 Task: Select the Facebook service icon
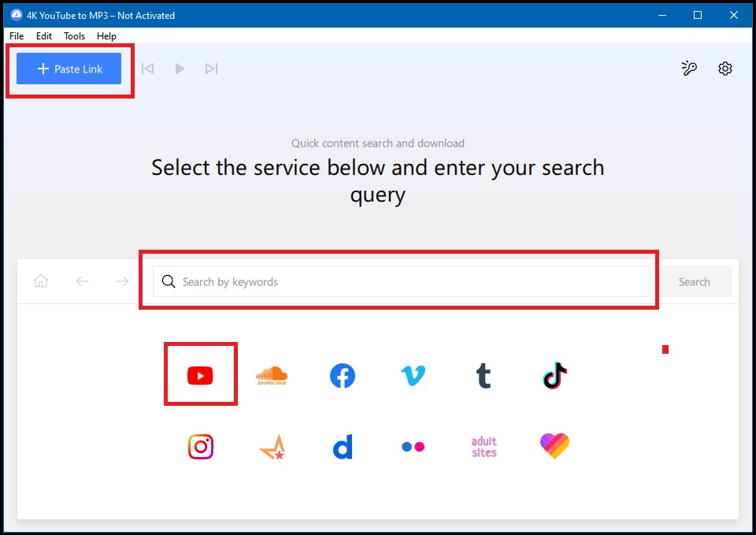tap(342, 376)
